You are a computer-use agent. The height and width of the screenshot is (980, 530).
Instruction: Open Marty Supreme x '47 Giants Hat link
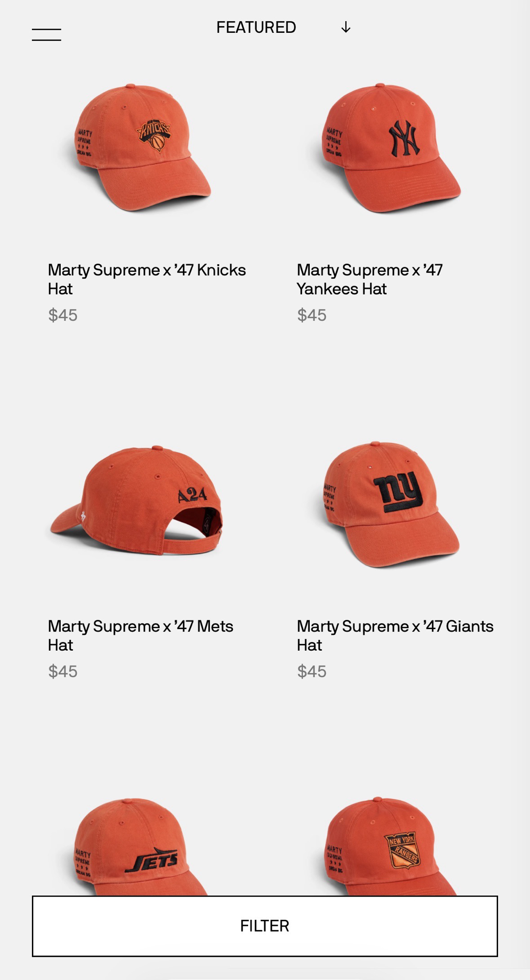point(395,636)
